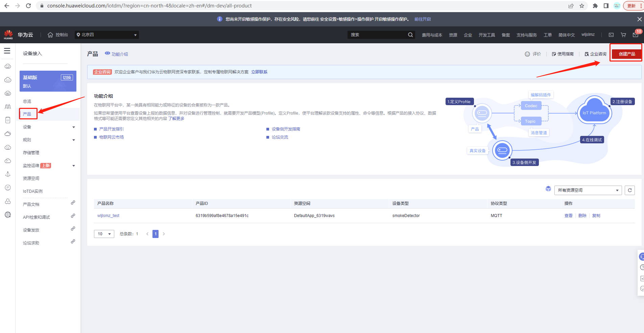Screen dimensions: 644x333
Task: Open the shopping cart icon
Action: click(x=623, y=35)
